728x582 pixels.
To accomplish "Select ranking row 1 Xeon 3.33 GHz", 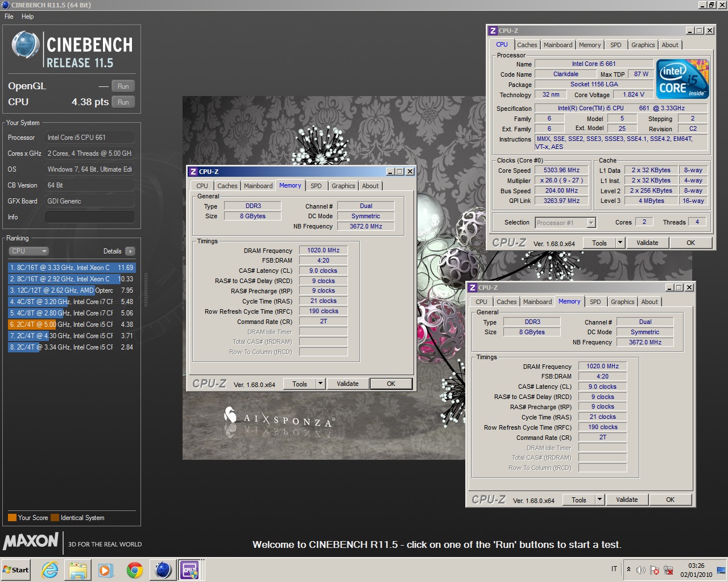I will [x=72, y=268].
